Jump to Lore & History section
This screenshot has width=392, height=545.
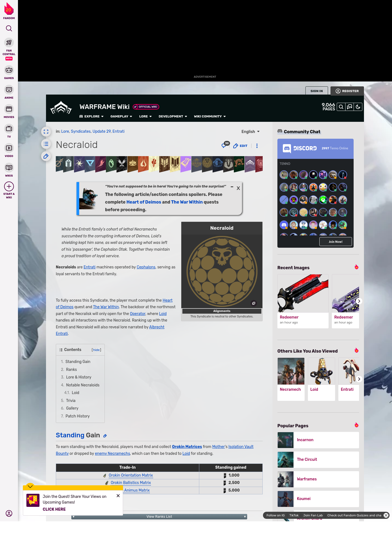(79, 377)
